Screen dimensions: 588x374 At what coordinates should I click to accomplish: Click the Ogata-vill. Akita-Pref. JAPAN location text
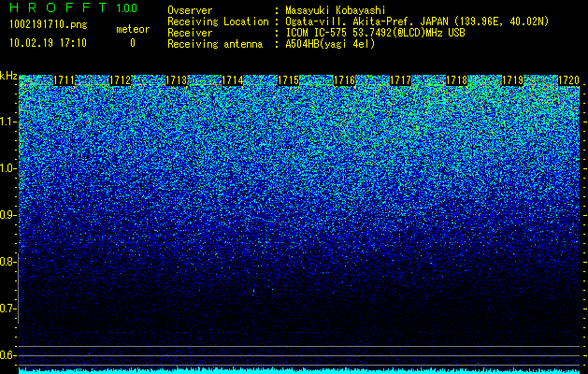[x=417, y=22]
